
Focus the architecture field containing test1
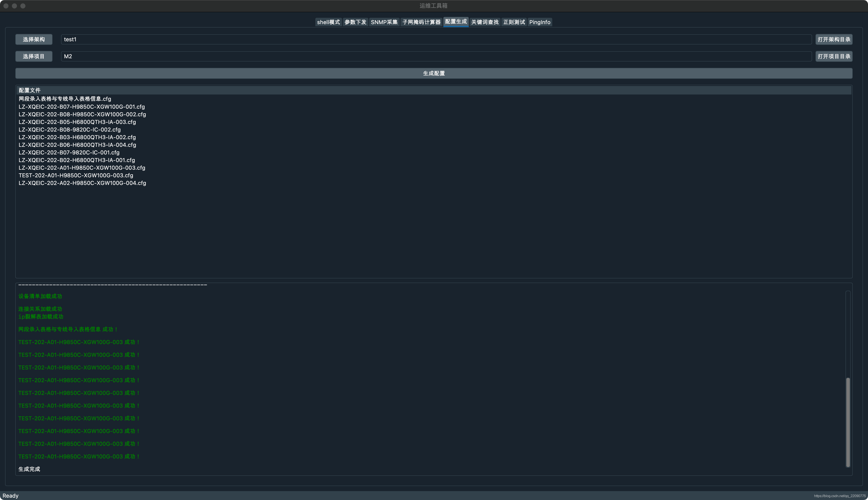pos(436,39)
